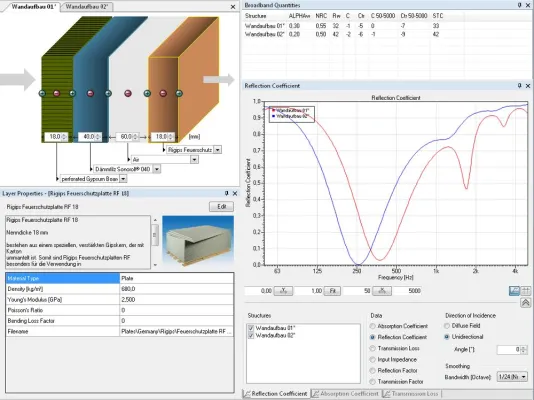This screenshot has height=400, width=534.
Task: Click the Y-axis auto scale button
Action: tap(283, 291)
